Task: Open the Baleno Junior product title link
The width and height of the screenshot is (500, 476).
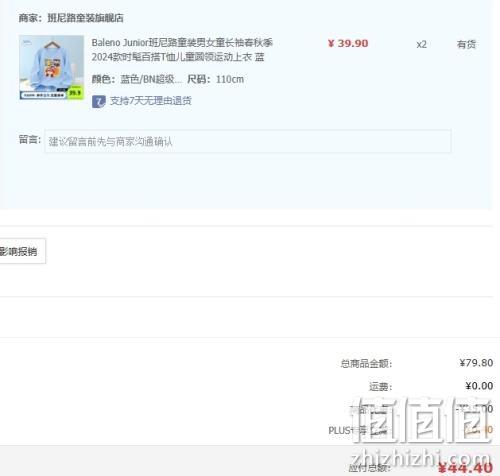Action: point(182,50)
